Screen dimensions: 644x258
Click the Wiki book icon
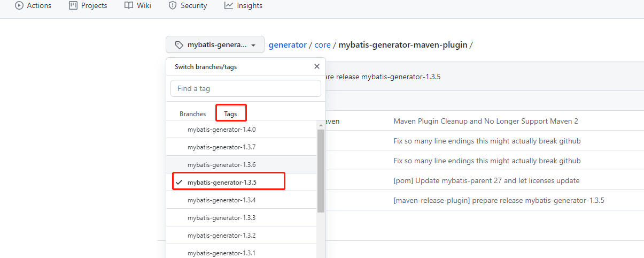(x=129, y=5)
